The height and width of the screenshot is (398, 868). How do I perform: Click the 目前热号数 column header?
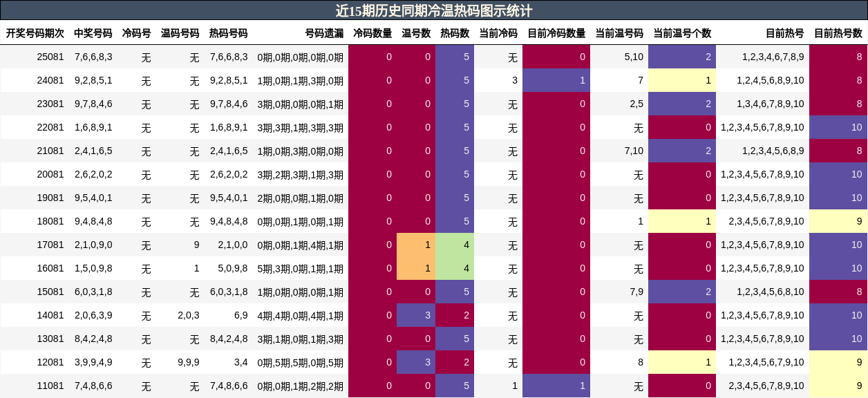pyautogui.click(x=838, y=32)
